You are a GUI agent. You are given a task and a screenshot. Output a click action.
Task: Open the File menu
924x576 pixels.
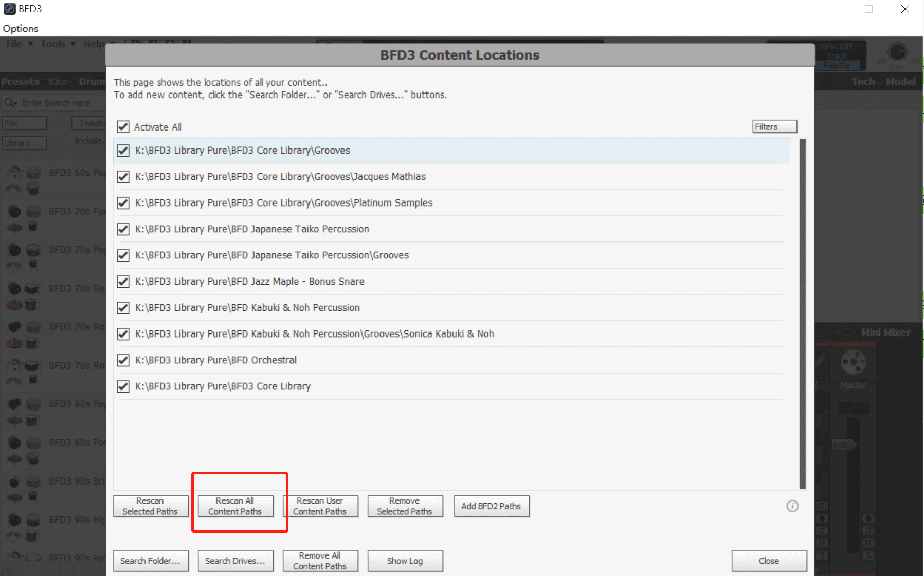tap(14, 44)
